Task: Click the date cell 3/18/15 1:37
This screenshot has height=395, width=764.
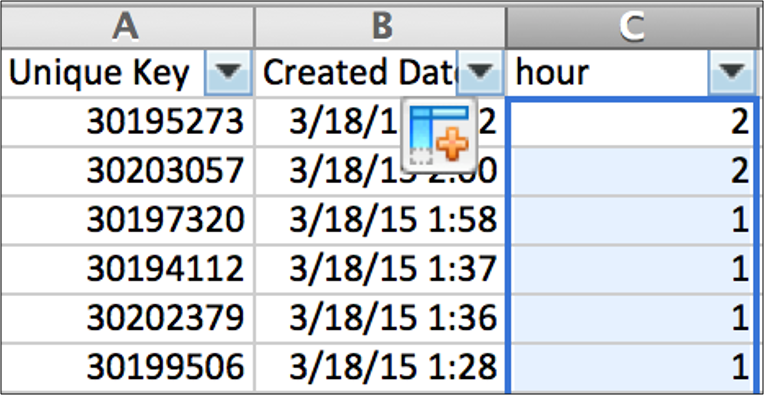Action: pyautogui.click(x=381, y=269)
